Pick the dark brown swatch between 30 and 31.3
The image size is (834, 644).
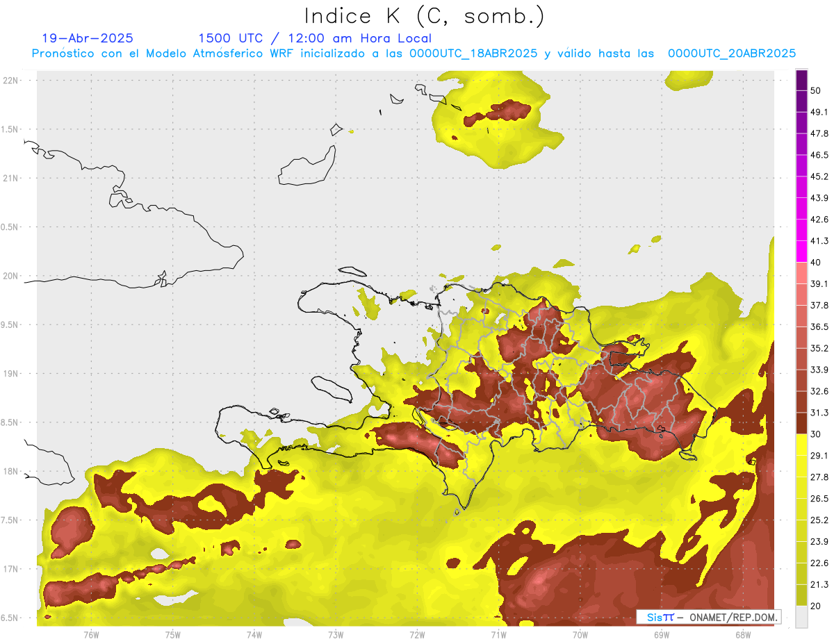tap(801, 424)
